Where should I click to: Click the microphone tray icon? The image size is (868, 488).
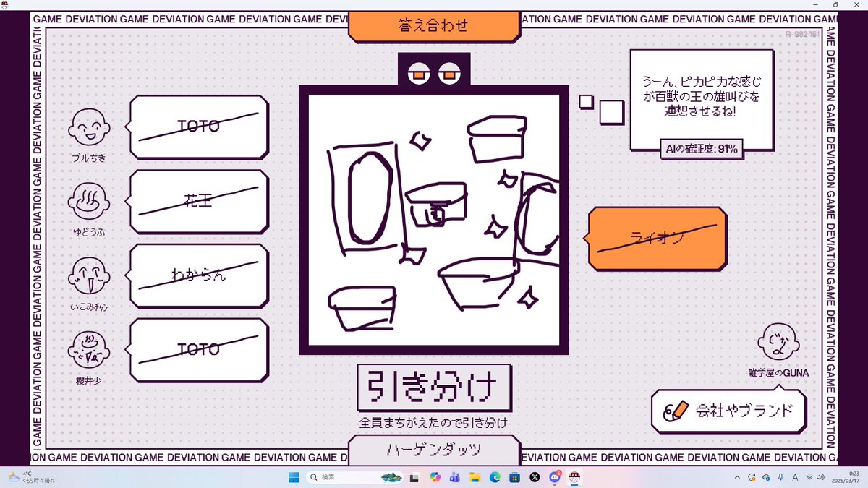pos(780,477)
